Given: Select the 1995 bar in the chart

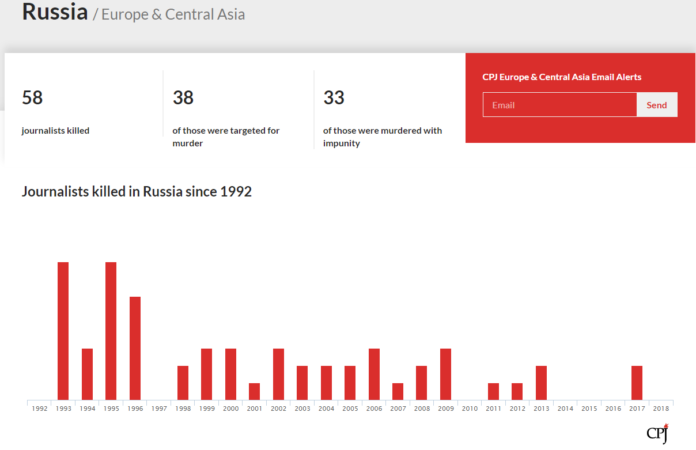Looking at the screenshot, I should tap(111, 331).
